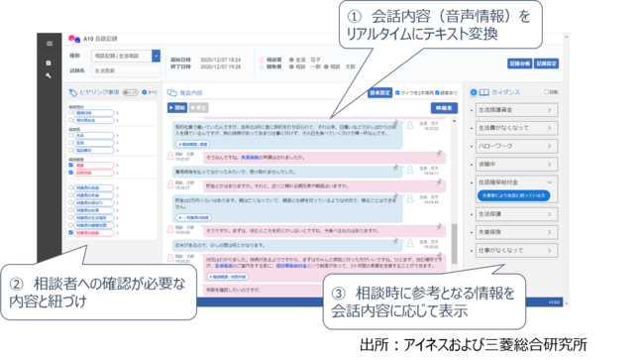Click speaker avatar of the 19:25:33 message
Screen dimensions: 644x362
pos(170,258)
